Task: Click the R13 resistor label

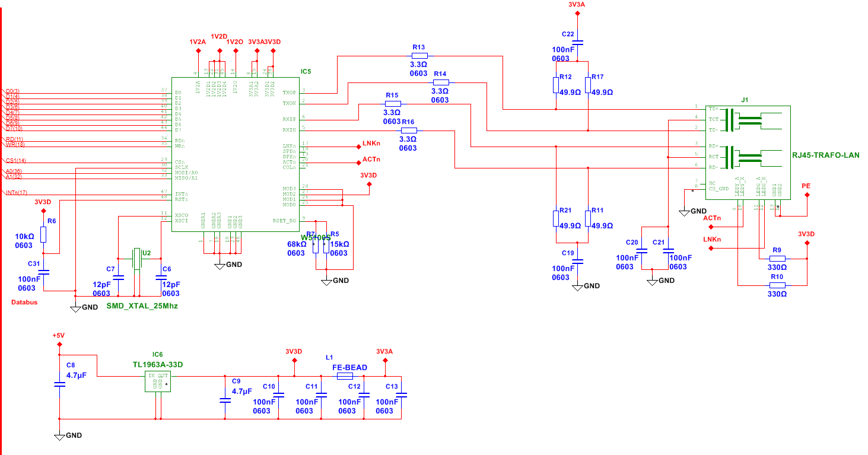Action: [418, 47]
